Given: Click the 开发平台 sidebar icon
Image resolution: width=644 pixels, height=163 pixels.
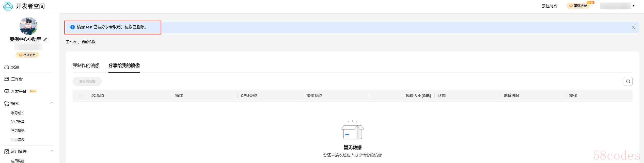Looking at the screenshot, I should pos(7,91).
